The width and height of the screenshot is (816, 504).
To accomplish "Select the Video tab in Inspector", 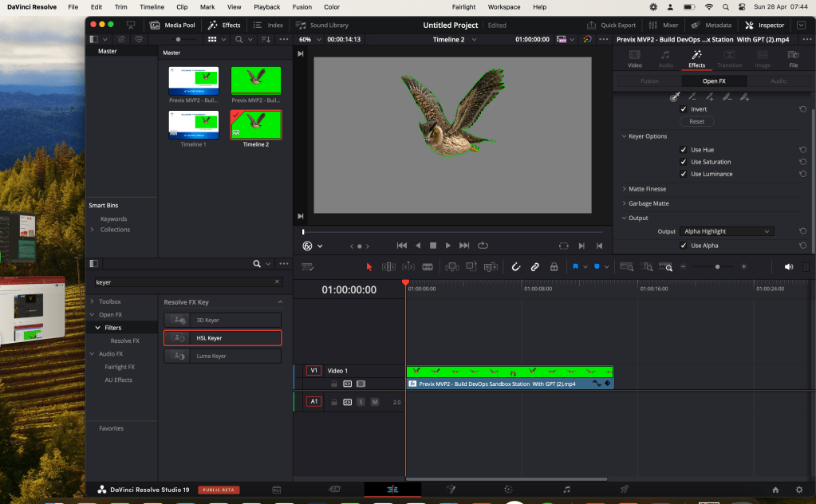I will (x=634, y=59).
